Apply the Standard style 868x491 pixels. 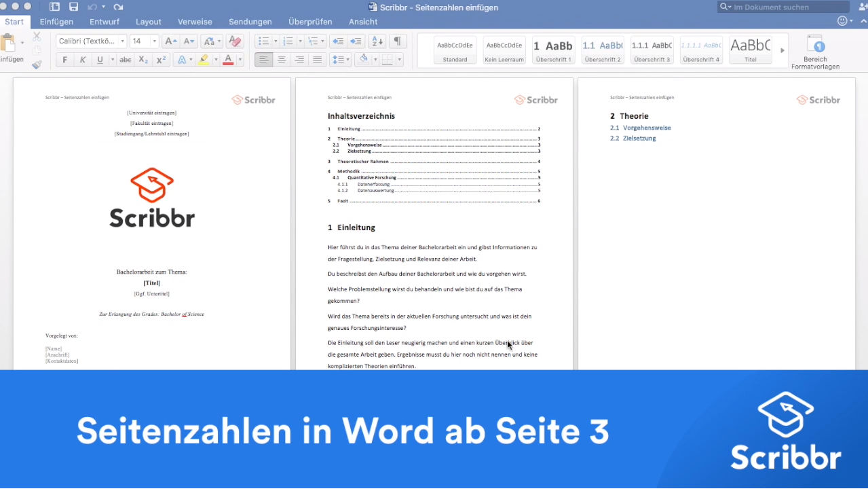tap(455, 50)
